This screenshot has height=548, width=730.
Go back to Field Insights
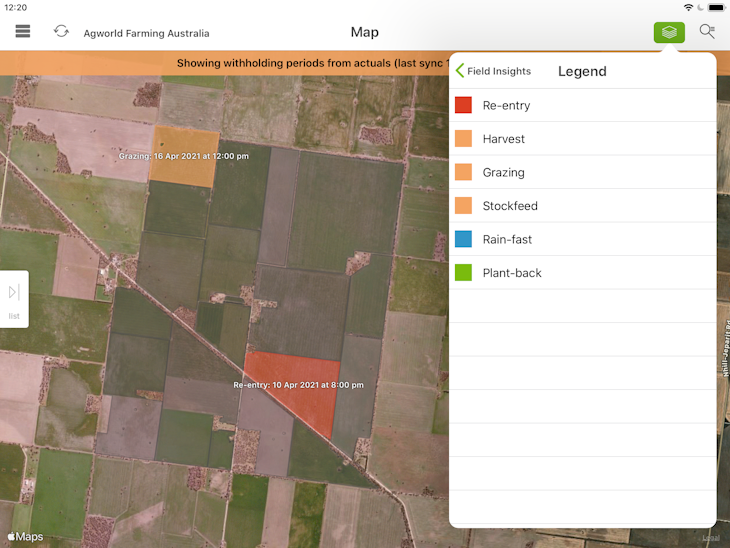pyautogui.click(x=493, y=71)
